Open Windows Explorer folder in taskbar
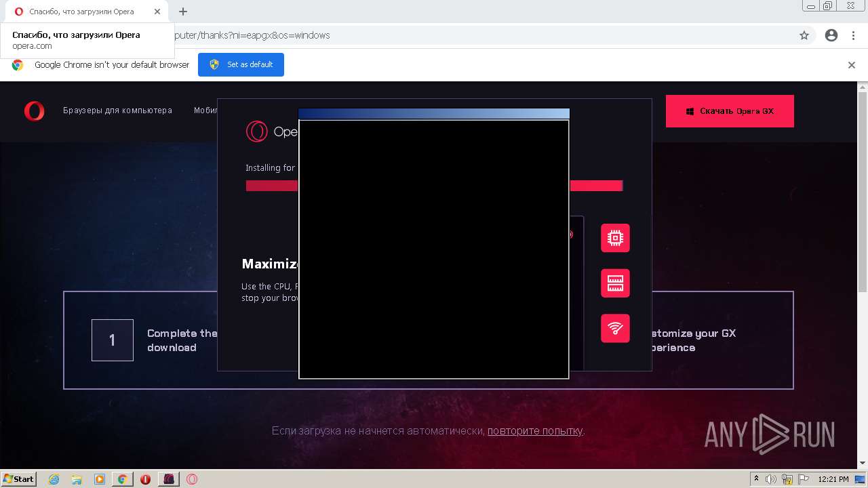Screen dimensions: 868x488 tap(77, 479)
